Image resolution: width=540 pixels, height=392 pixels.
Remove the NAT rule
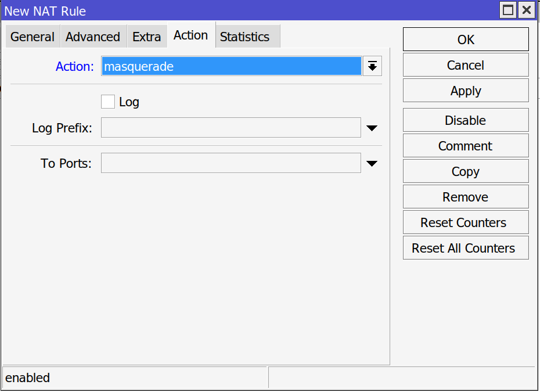point(466,197)
